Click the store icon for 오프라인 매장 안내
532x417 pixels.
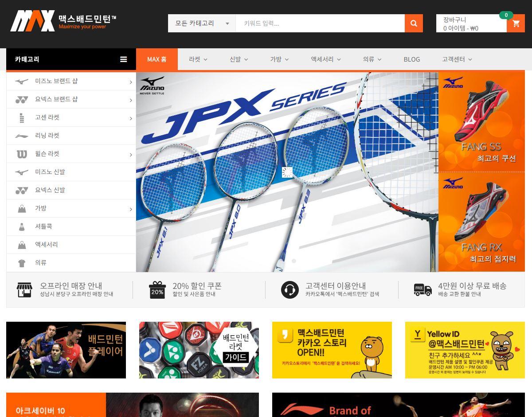coord(24,290)
